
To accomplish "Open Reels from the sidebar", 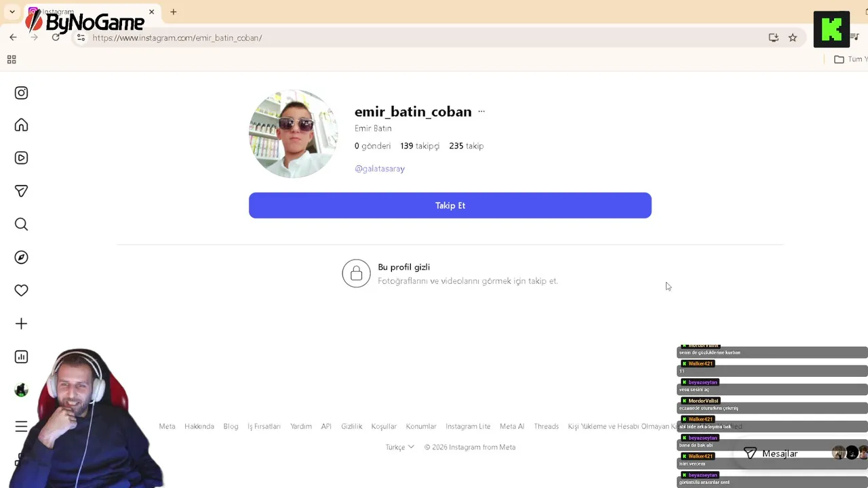I will [x=21, y=158].
